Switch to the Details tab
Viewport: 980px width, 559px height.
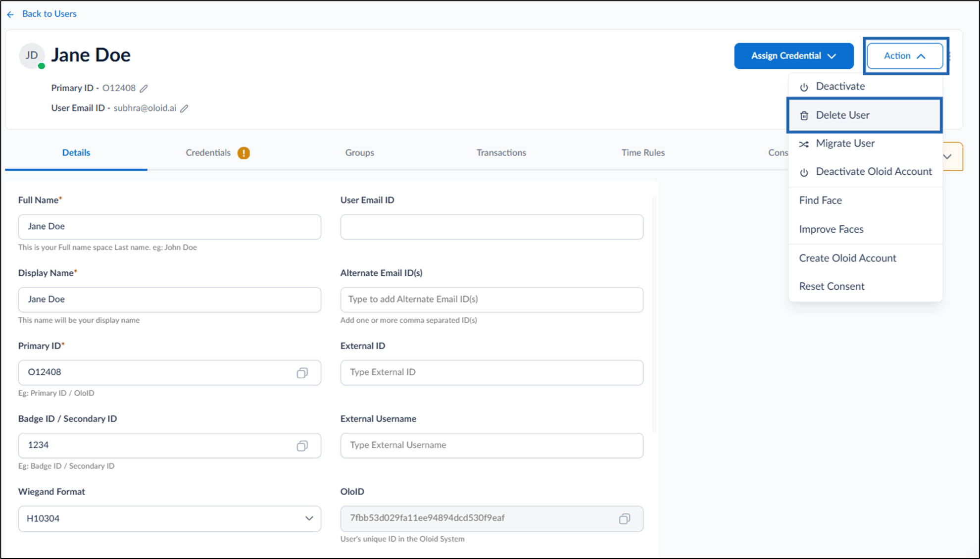click(x=76, y=152)
